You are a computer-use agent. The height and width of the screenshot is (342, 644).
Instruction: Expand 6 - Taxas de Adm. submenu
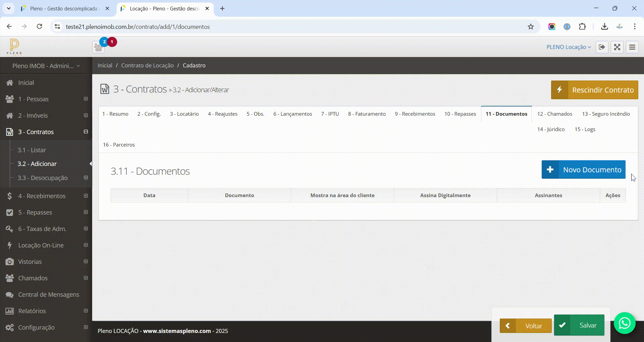86,229
